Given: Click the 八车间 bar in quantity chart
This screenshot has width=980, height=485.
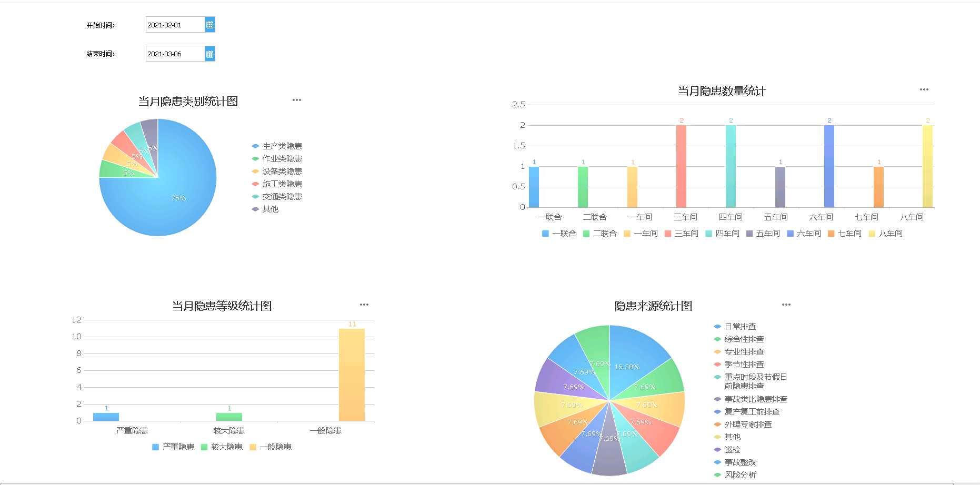Looking at the screenshot, I should coord(927,166).
